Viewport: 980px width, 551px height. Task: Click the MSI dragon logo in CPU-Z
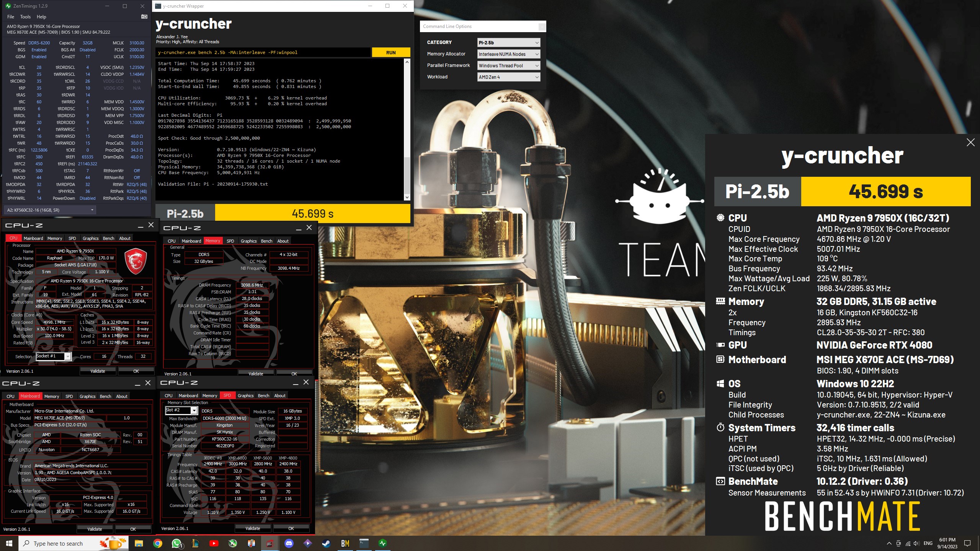coord(136,261)
